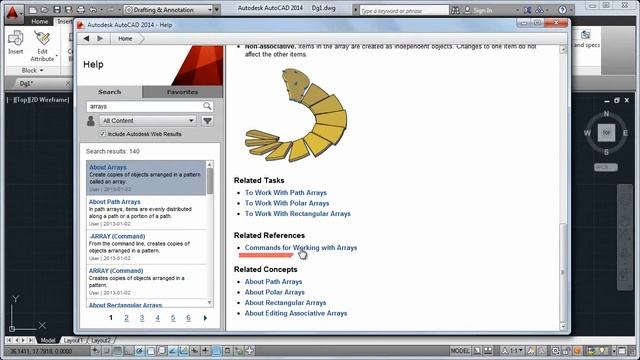Go to results page 3
Viewport: 640px width, 360px height.
(x=142, y=318)
